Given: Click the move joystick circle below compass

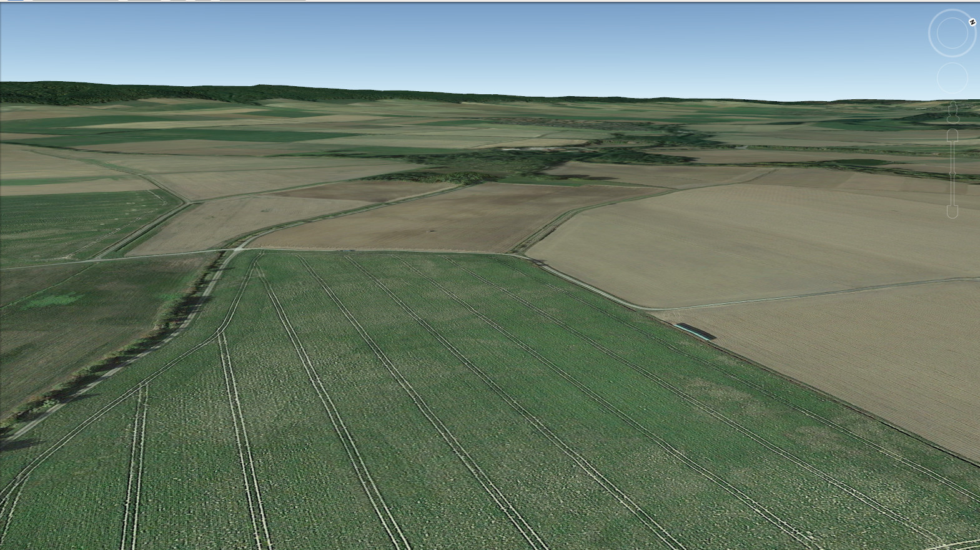Looking at the screenshot, I should [952, 79].
